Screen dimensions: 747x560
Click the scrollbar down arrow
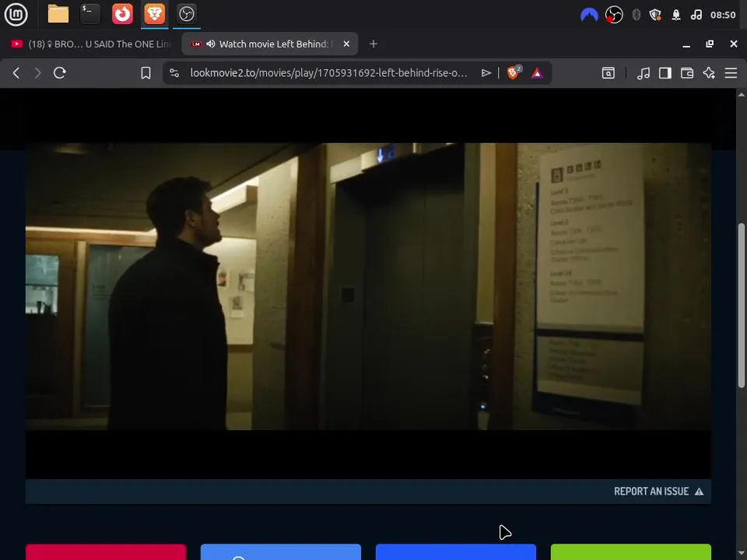[x=742, y=553]
